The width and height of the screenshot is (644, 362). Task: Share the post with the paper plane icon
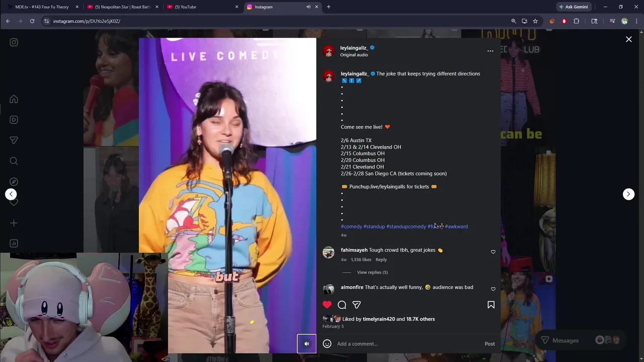click(x=356, y=305)
